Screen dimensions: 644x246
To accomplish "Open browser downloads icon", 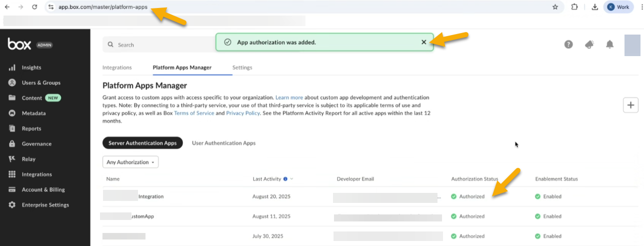I will tap(594, 7).
